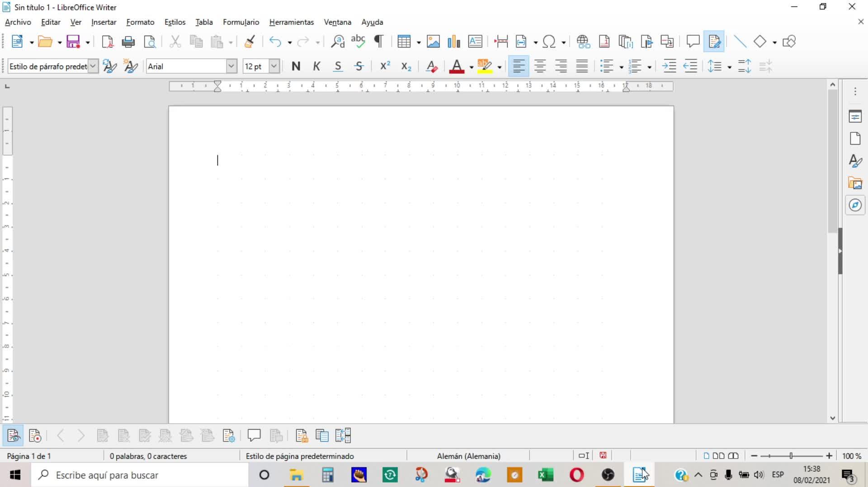Open the Insertar menu
Screen dimensions: 868x487
(x=104, y=22)
